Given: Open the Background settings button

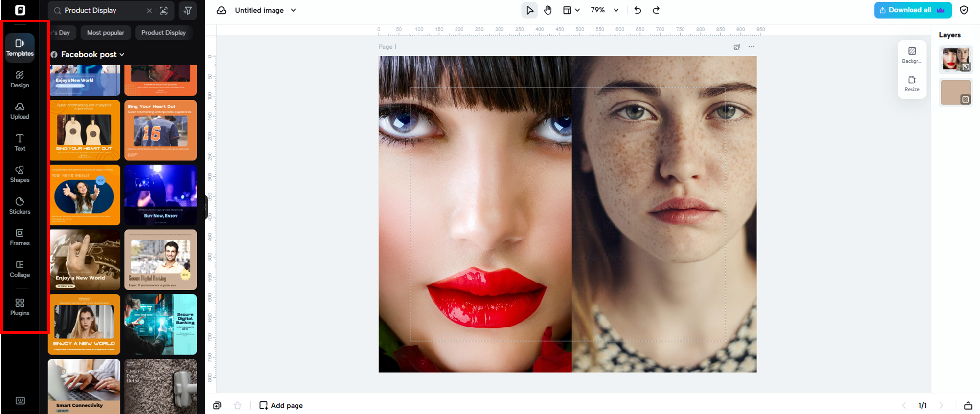Looking at the screenshot, I should point(912,55).
